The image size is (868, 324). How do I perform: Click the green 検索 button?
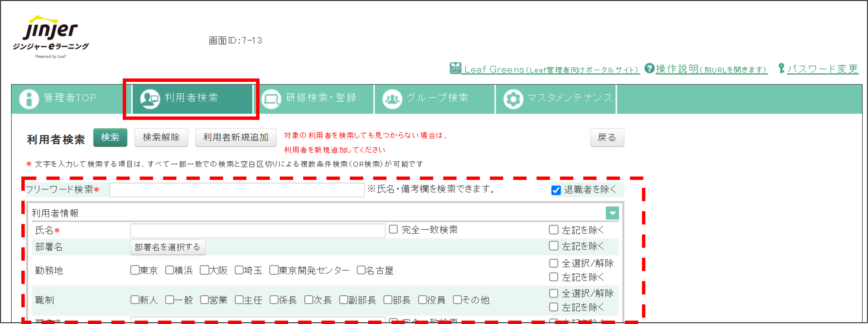pyautogui.click(x=110, y=137)
